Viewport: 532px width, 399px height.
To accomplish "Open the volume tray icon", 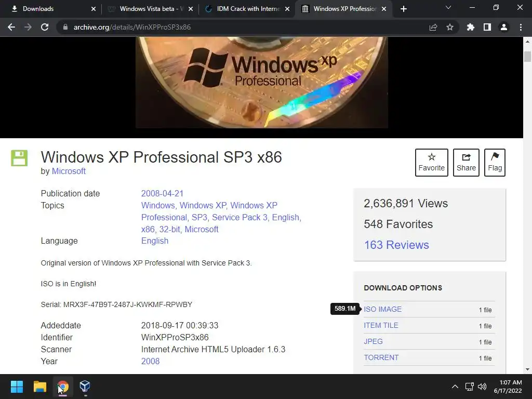I will click(x=482, y=387).
